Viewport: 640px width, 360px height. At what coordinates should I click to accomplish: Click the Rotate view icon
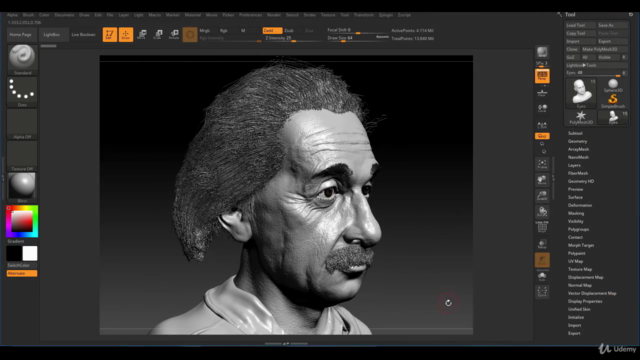[542, 212]
